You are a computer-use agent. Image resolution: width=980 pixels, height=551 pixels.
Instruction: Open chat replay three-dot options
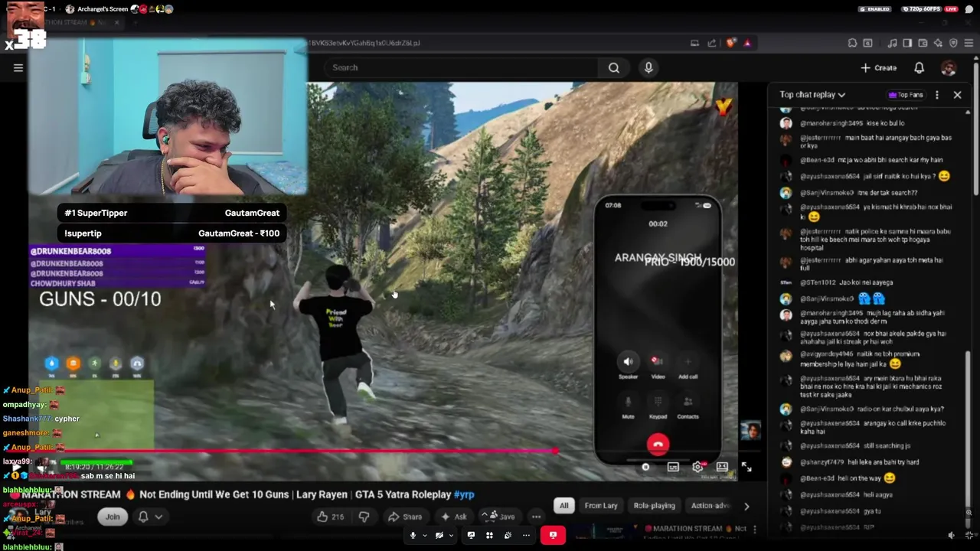pyautogui.click(x=937, y=95)
